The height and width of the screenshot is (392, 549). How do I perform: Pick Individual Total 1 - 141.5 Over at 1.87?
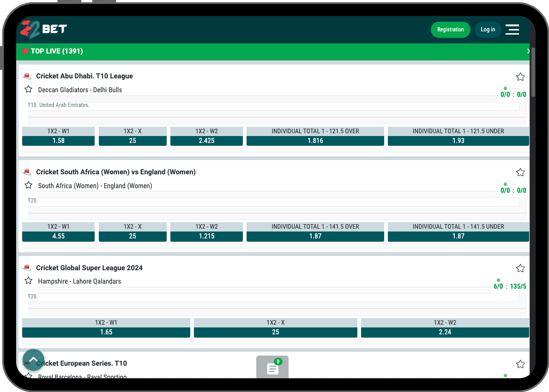click(315, 236)
